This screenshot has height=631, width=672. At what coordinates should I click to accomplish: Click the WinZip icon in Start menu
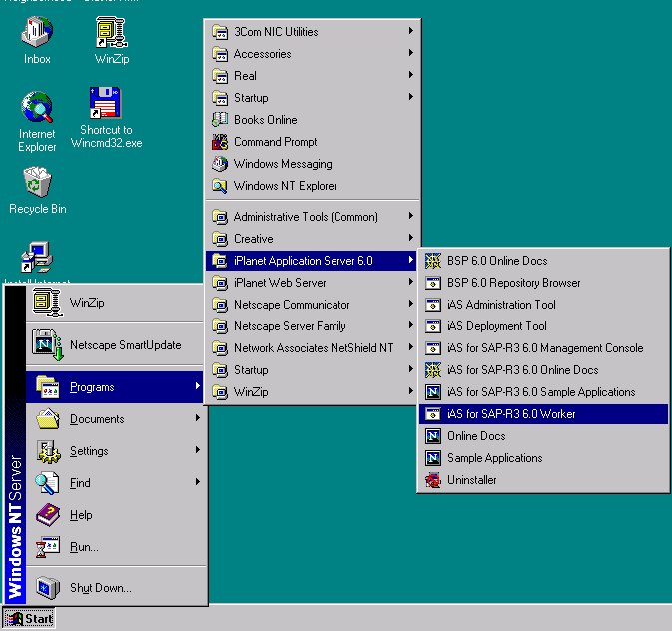pyautogui.click(x=47, y=304)
